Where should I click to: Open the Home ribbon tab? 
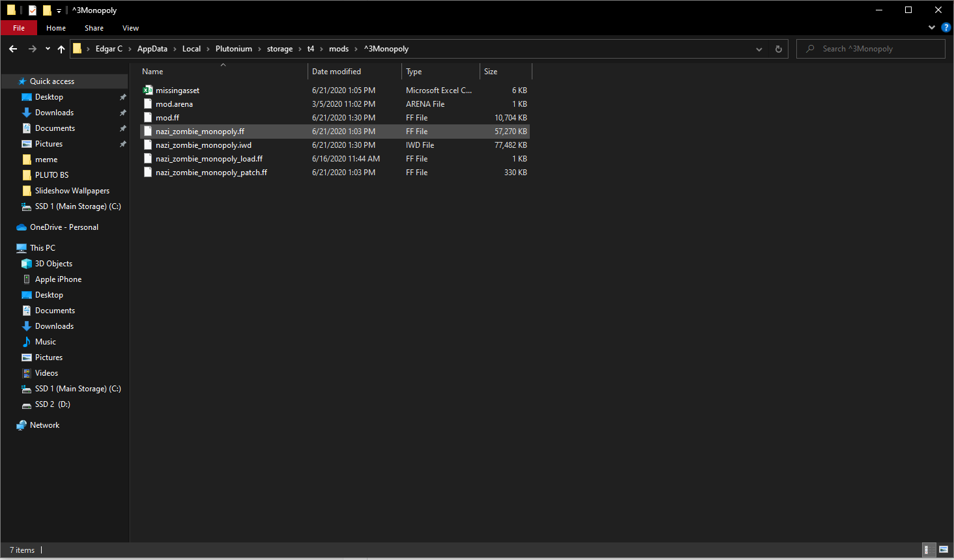pos(56,28)
